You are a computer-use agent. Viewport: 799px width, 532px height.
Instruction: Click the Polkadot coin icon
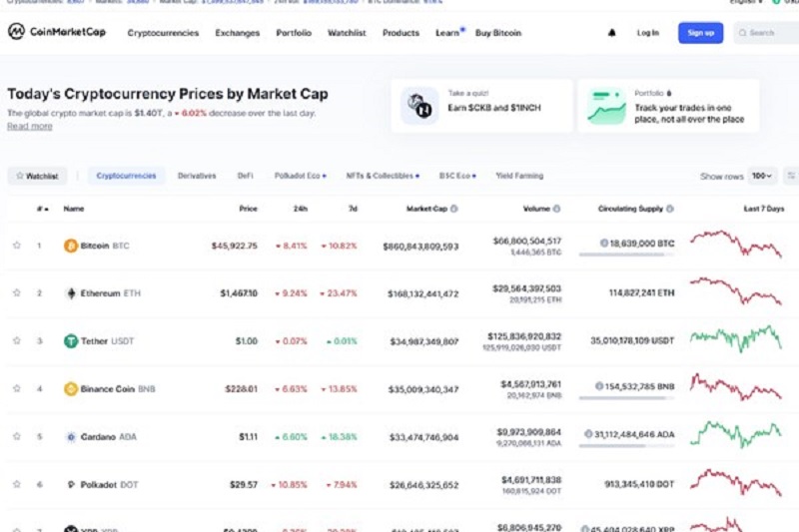(71, 485)
